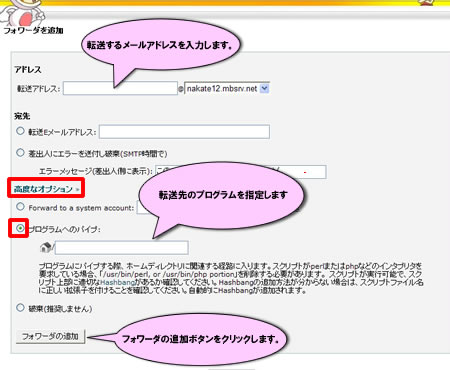Select the 破棄(推奨しません) radio button
Image resolution: width=450 pixels, height=370 pixels.
coord(20,308)
